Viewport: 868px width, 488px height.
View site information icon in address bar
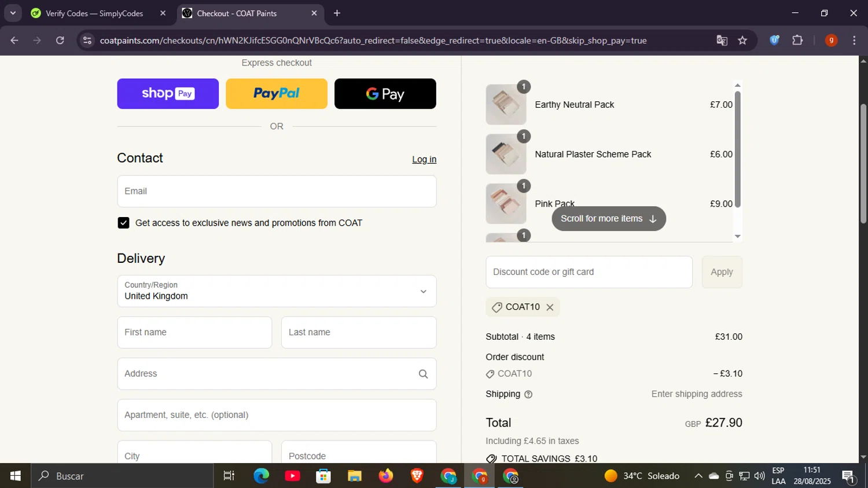pyautogui.click(x=87, y=41)
